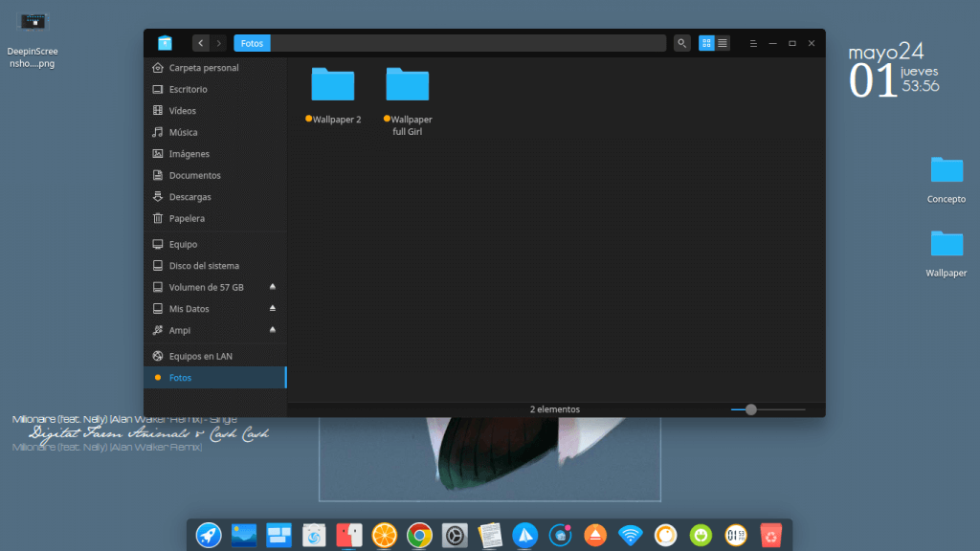This screenshot has height=551, width=980.
Task: Open the Wallpaper 2 folder
Action: pyautogui.click(x=333, y=86)
